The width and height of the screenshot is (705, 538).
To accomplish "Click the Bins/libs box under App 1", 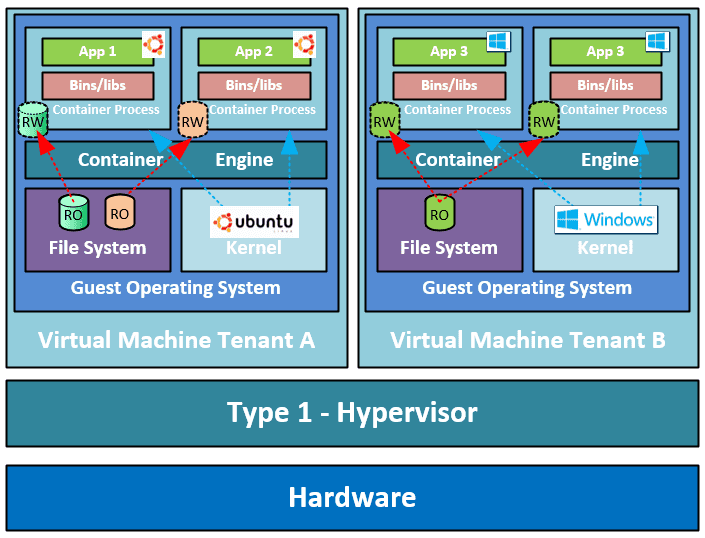I will tap(98, 85).
